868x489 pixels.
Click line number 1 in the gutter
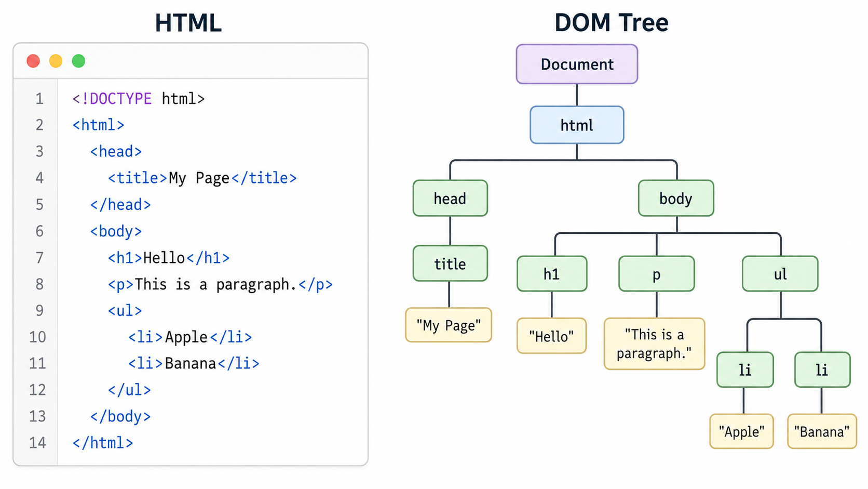(x=39, y=98)
